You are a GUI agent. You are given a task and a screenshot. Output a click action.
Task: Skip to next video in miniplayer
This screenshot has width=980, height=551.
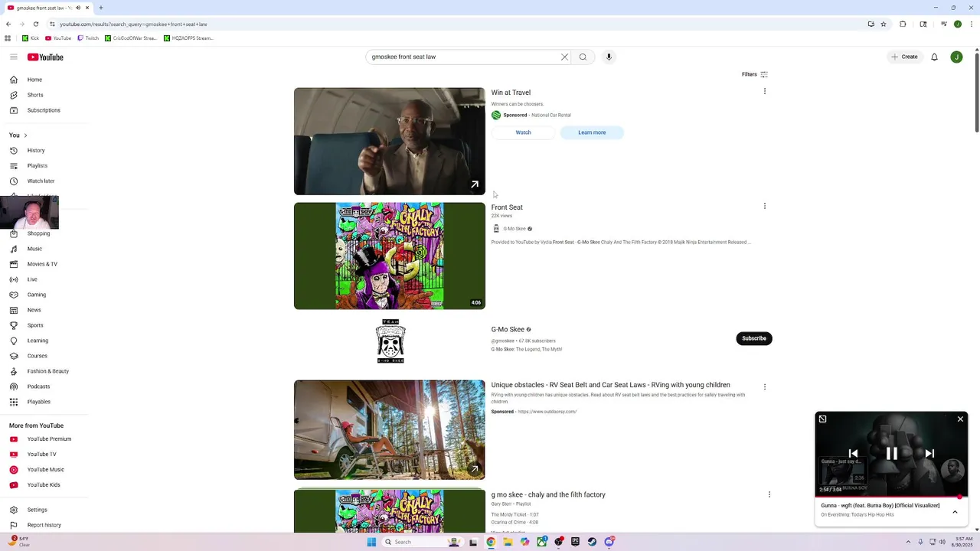tap(929, 454)
